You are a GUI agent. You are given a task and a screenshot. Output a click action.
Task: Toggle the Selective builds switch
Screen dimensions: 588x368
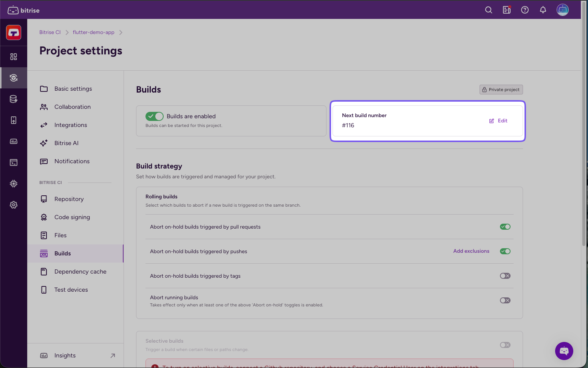(x=505, y=345)
